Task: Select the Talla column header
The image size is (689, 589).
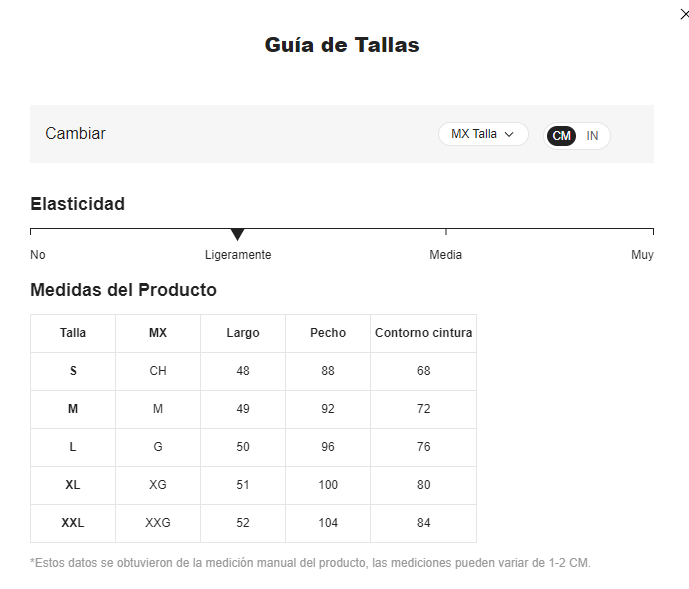Action: tap(73, 333)
